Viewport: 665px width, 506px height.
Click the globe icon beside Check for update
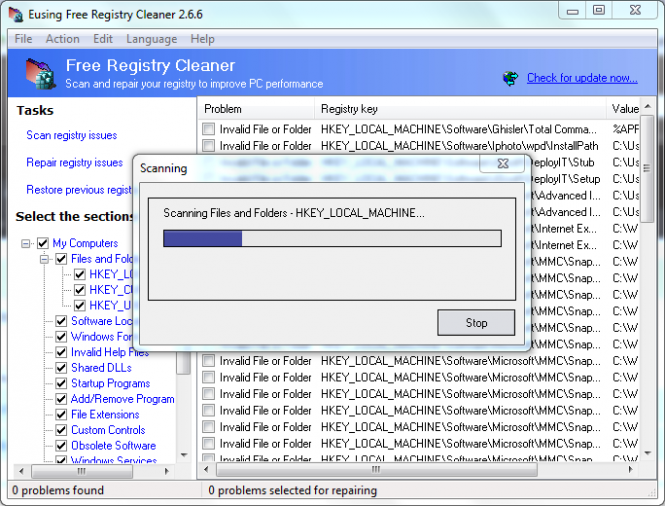point(511,78)
